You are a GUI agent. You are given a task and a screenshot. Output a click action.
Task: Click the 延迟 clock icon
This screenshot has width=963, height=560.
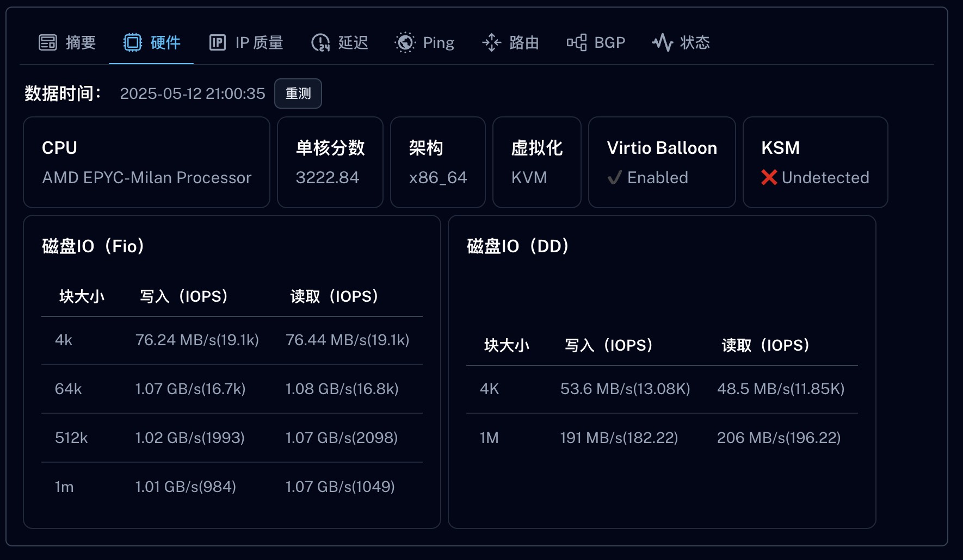pos(320,42)
